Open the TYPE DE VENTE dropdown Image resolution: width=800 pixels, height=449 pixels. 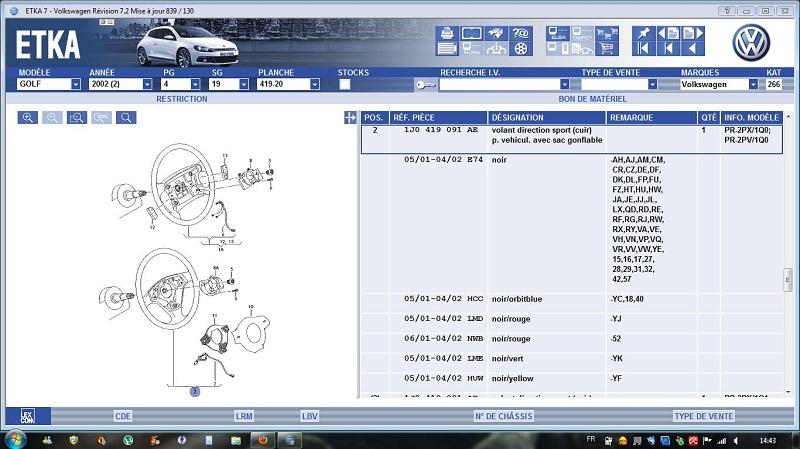click(652, 84)
